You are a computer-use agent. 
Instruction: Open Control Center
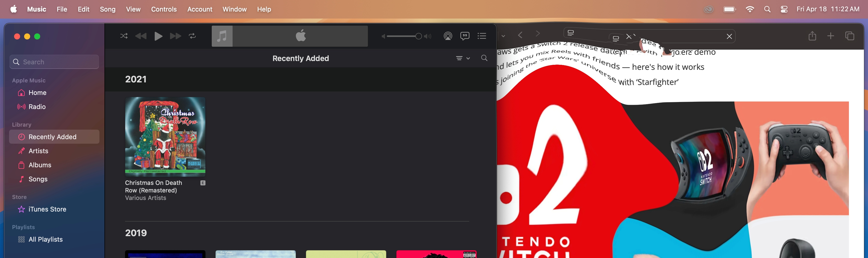pos(784,10)
